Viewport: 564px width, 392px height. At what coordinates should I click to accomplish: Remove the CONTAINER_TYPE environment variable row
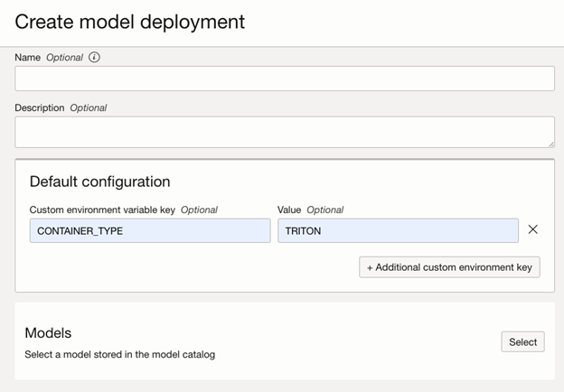tap(532, 229)
